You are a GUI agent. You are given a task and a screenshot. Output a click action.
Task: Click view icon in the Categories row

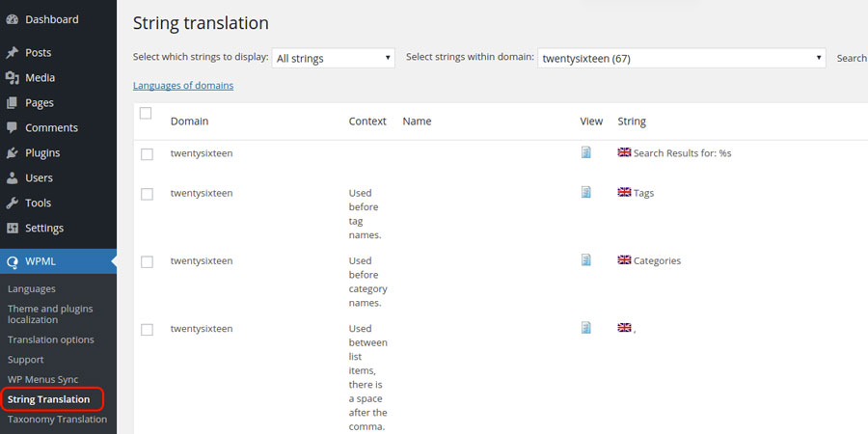click(x=586, y=259)
